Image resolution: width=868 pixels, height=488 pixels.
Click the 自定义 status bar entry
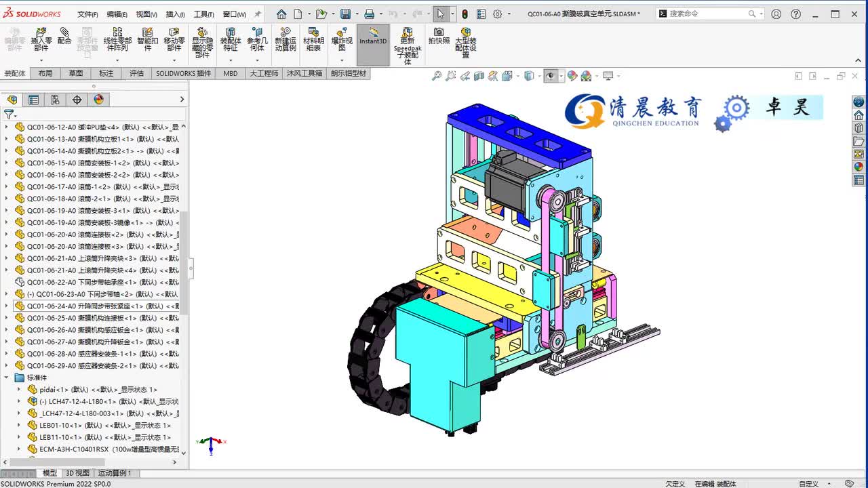808,484
